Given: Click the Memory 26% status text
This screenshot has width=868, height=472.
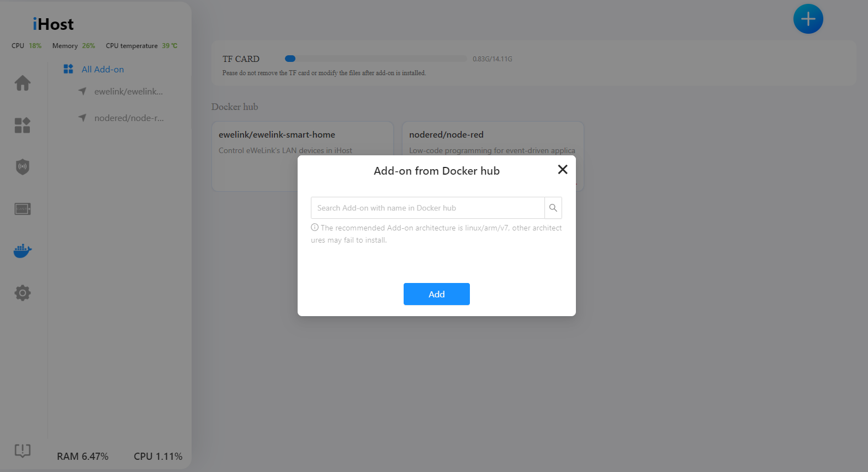Looking at the screenshot, I should (73, 46).
